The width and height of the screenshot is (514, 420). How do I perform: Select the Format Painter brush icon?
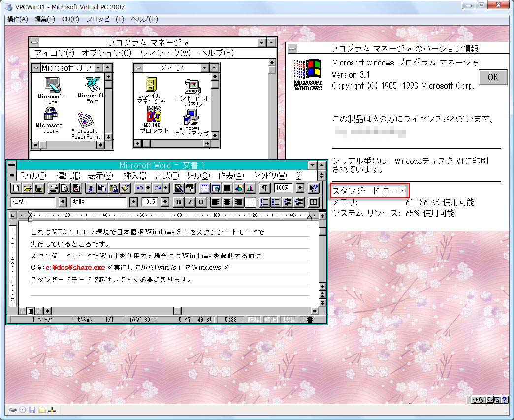point(125,188)
